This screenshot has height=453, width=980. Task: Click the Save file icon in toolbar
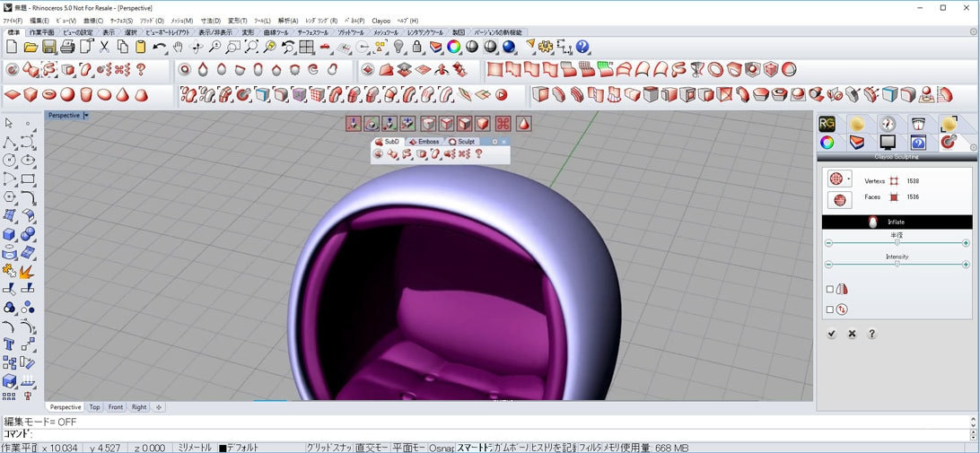click(48, 47)
